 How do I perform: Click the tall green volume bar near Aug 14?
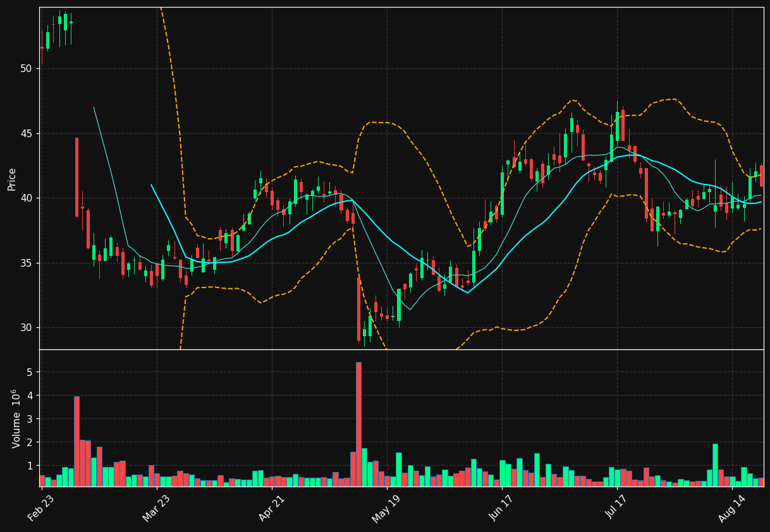(x=715, y=465)
